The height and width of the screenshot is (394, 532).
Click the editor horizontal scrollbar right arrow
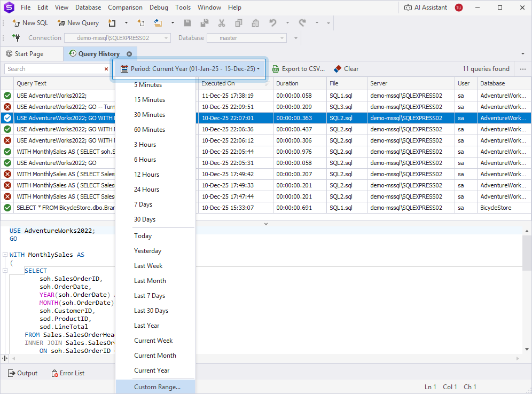click(x=518, y=358)
